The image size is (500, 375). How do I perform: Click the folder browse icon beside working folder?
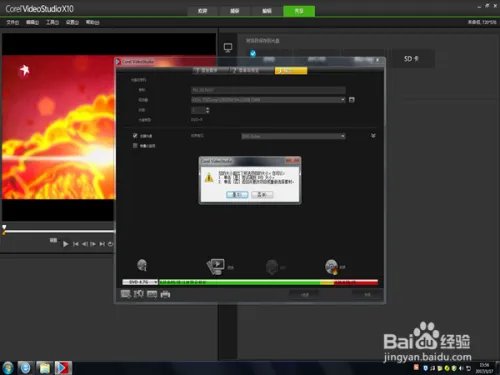[352, 100]
